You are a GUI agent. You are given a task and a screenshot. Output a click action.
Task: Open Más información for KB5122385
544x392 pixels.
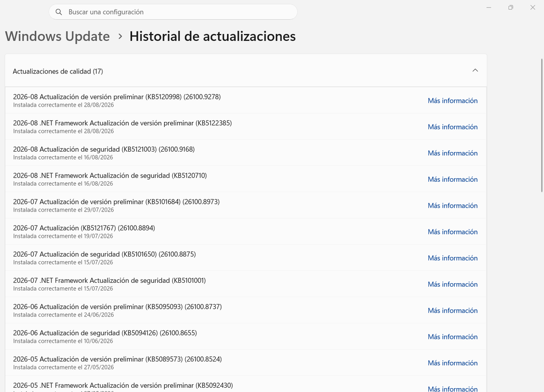(453, 127)
